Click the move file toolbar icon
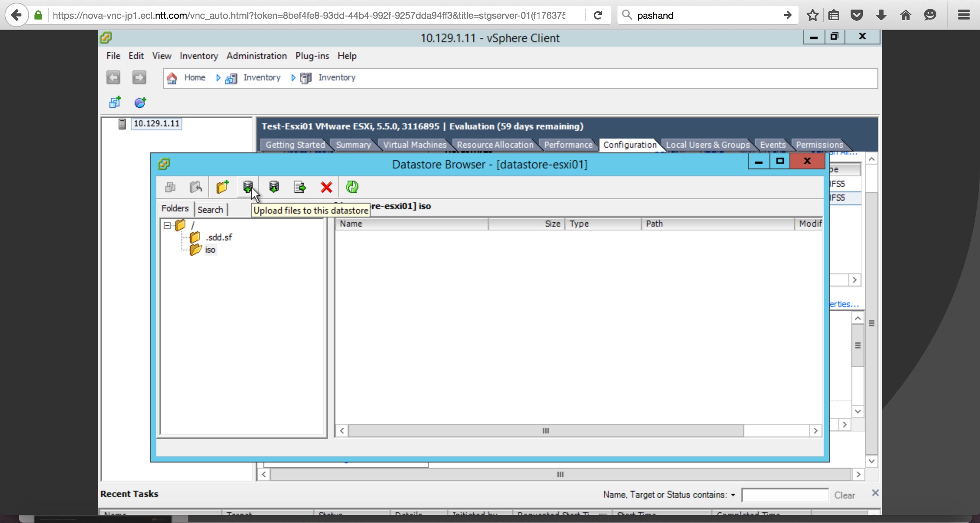The image size is (980, 523). pyautogui.click(x=300, y=187)
